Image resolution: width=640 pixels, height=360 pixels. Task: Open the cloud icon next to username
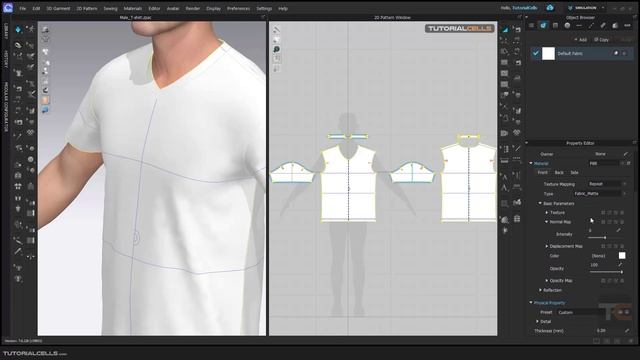click(x=550, y=8)
